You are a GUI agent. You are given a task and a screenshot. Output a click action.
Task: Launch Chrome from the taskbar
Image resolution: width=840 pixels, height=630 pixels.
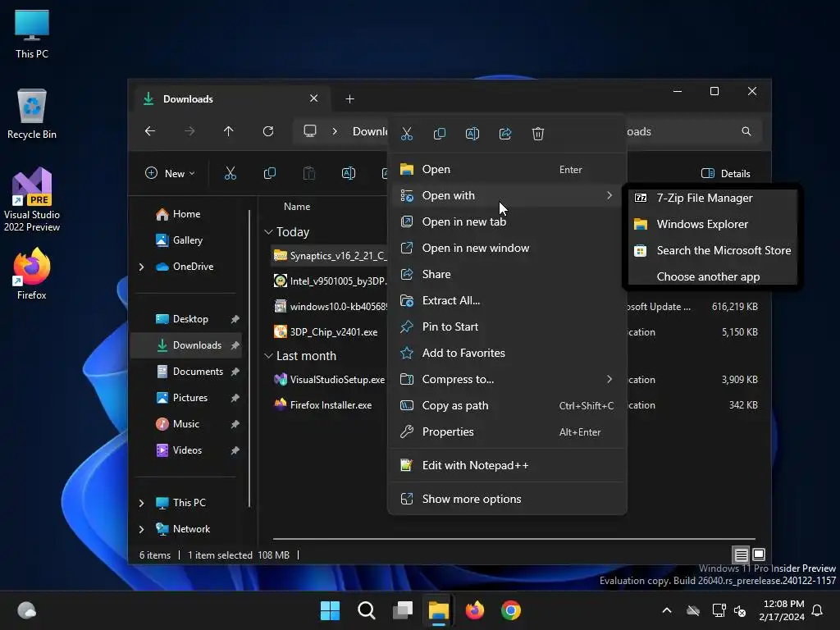511,610
